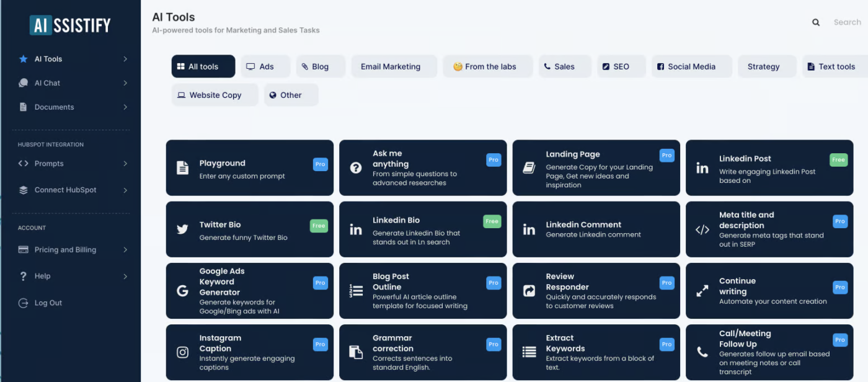Click the Google G icon on Keyword Generator
The width and height of the screenshot is (868, 382).
click(x=182, y=291)
